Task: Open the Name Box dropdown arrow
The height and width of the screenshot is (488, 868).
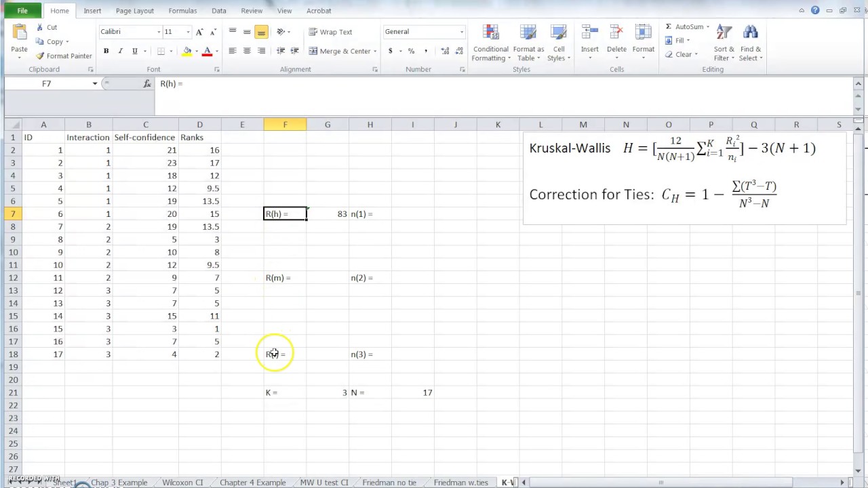Action: click(x=95, y=83)
